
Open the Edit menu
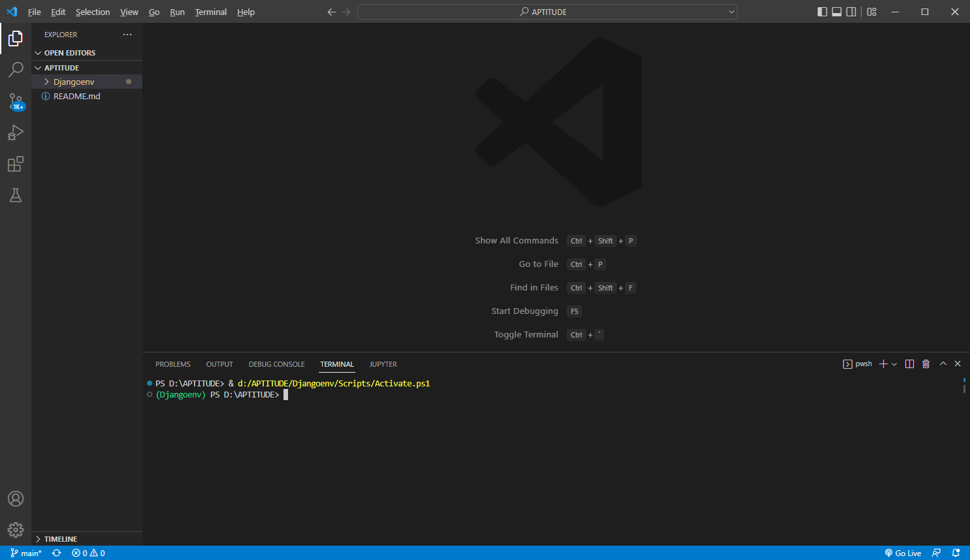pos(58,12)
